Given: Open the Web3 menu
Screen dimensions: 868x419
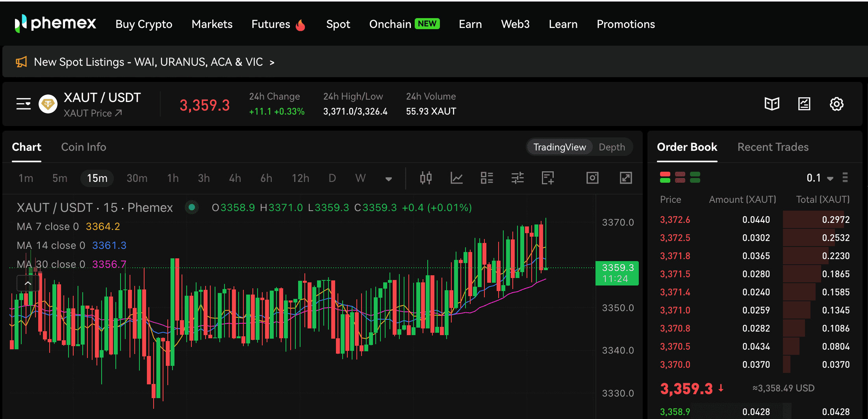Looking at the screenshot, I should 515,24.
